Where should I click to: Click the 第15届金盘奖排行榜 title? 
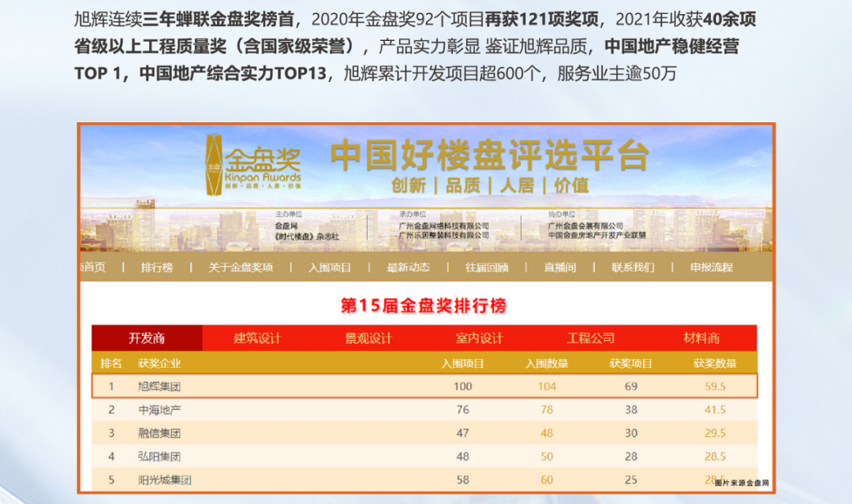[x=424, y=306]
